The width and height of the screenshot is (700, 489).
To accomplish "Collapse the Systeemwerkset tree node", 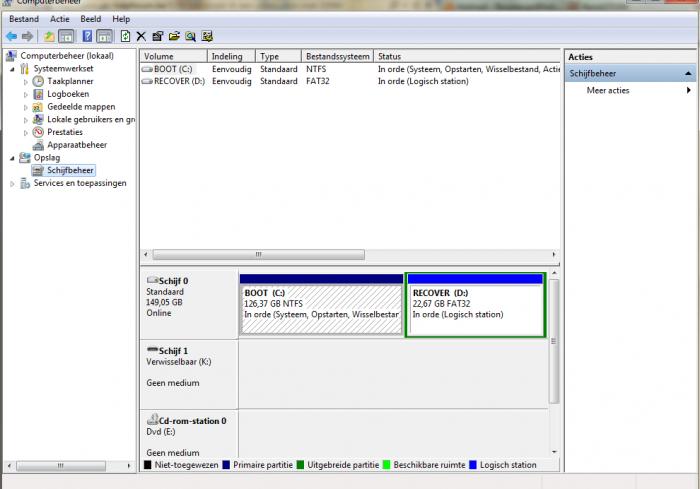I will pos(12,69).
